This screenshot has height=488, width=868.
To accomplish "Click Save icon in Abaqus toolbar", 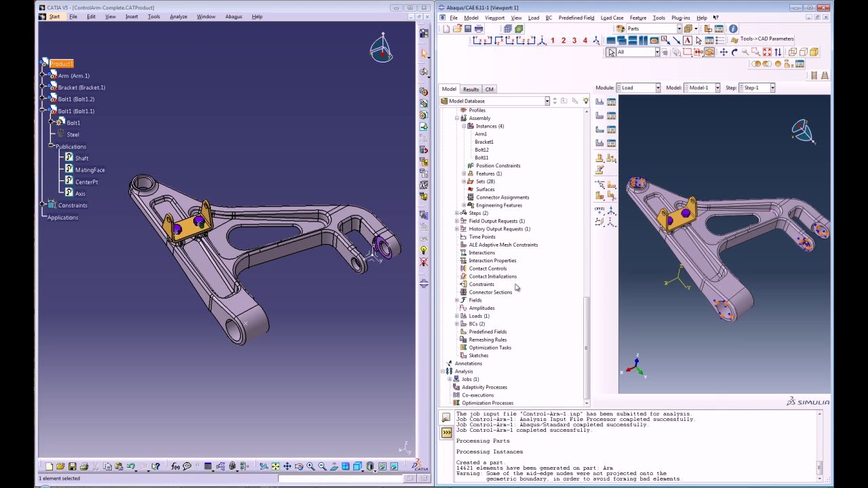I will (x=468, y=28).
